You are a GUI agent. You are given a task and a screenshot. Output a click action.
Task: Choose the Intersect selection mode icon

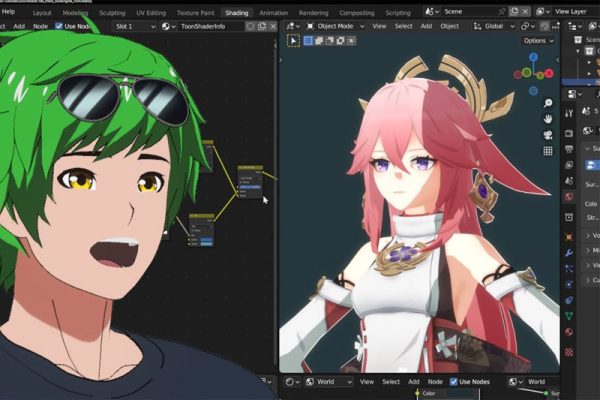point(351,41)
